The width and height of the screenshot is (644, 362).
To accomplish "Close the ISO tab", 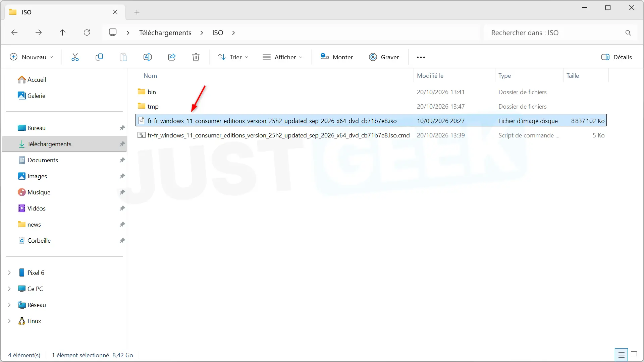I will 115,12.
